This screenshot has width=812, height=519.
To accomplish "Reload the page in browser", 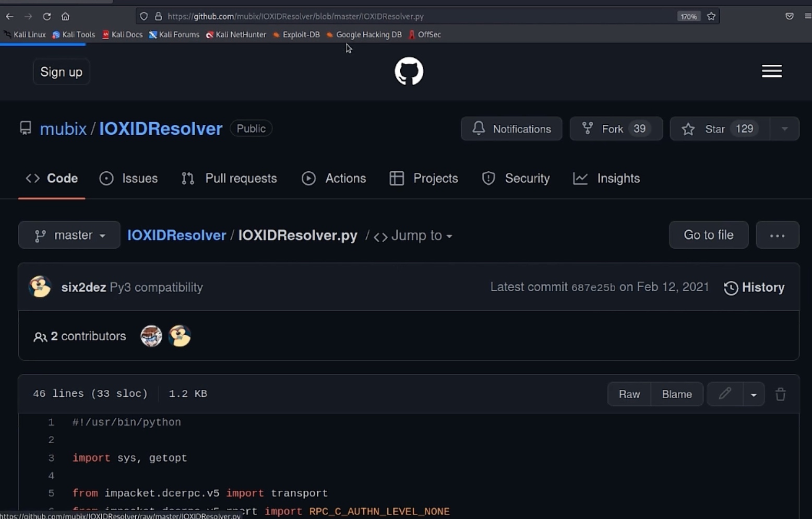I will (x=46, y=16).
